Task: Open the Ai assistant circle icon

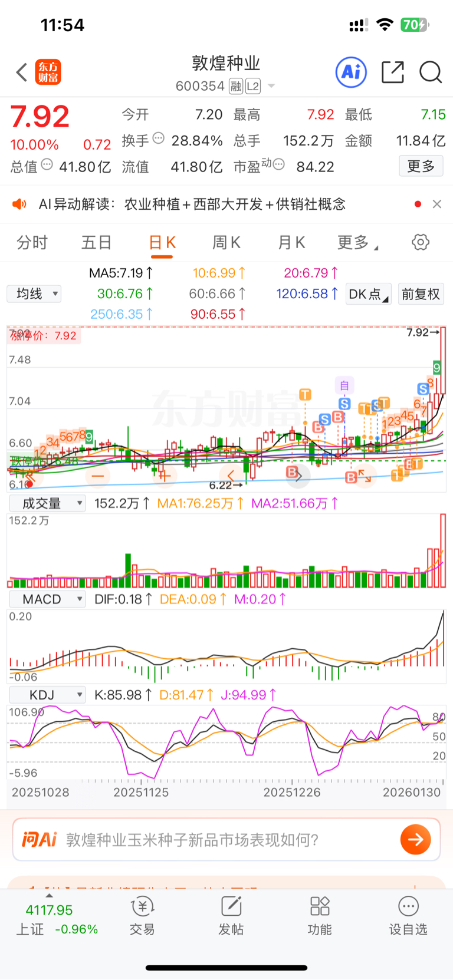Action: coord(351,72)
